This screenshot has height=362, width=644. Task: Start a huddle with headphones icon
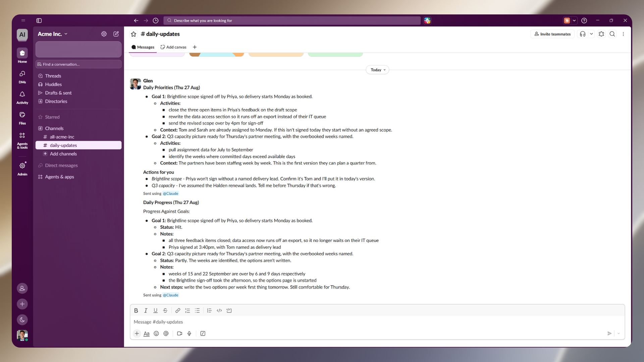tap(583, 34)
